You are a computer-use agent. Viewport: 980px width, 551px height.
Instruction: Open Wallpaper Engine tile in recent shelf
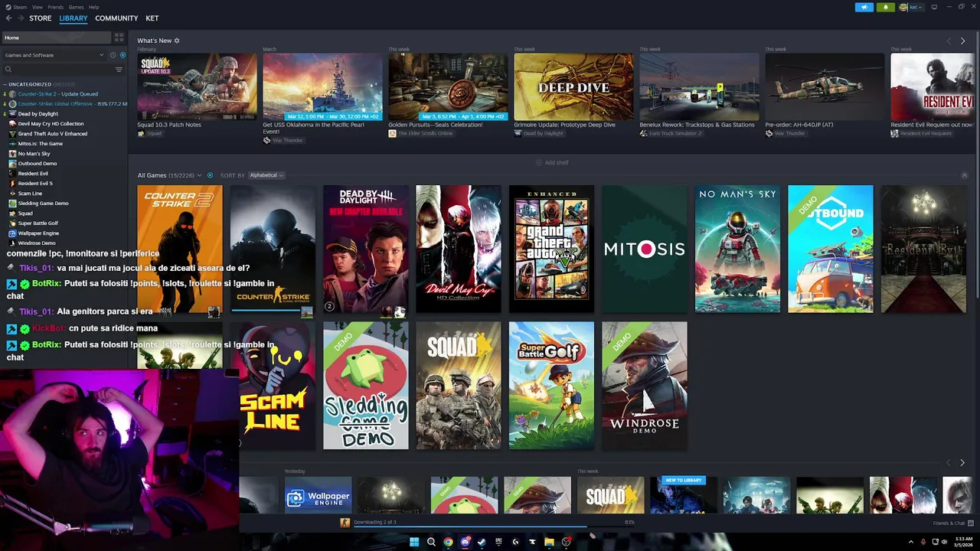[x=318, y=495]
